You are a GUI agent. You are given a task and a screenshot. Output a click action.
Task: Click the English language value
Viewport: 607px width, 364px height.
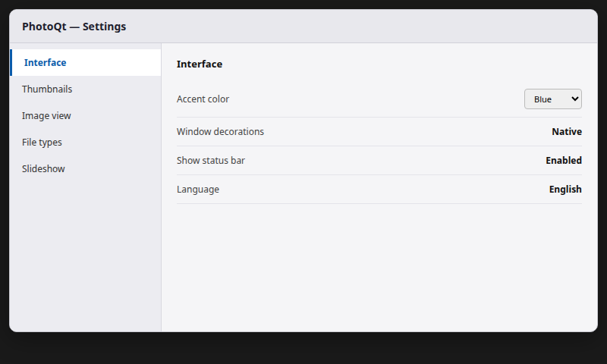point(565,190)
